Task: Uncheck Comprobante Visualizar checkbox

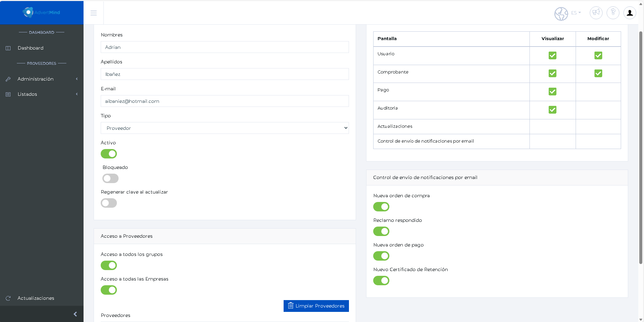Action: (x=552, y=73)
